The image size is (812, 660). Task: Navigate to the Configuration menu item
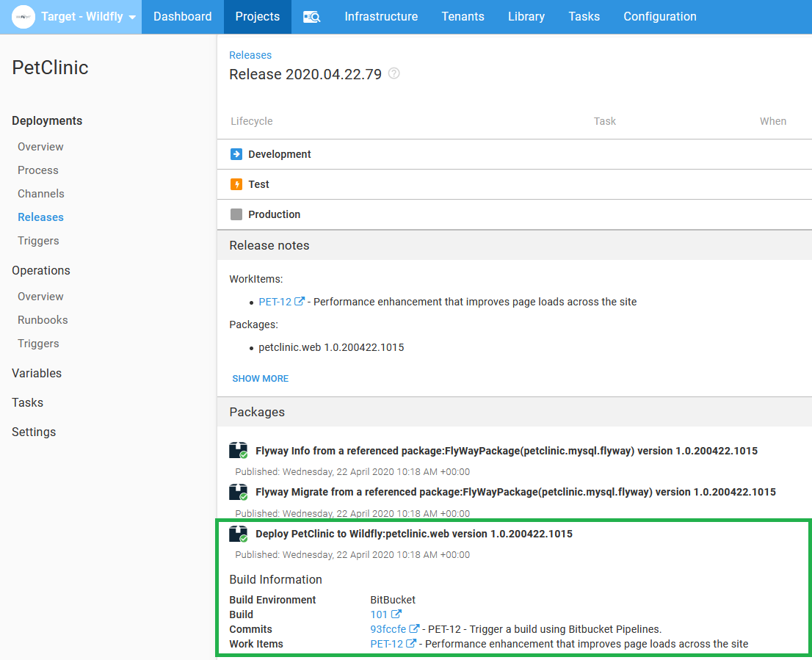pyautogui.click(x=659, y=16)
